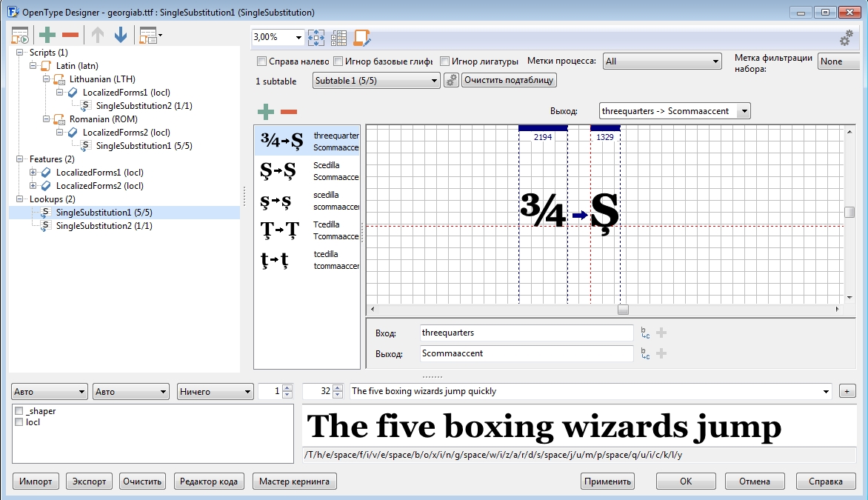Screen dimensions: 868x500
Task: Select SingleSubstitution1 (5/5) under Romanian
Action: click(x=144, y=146)
